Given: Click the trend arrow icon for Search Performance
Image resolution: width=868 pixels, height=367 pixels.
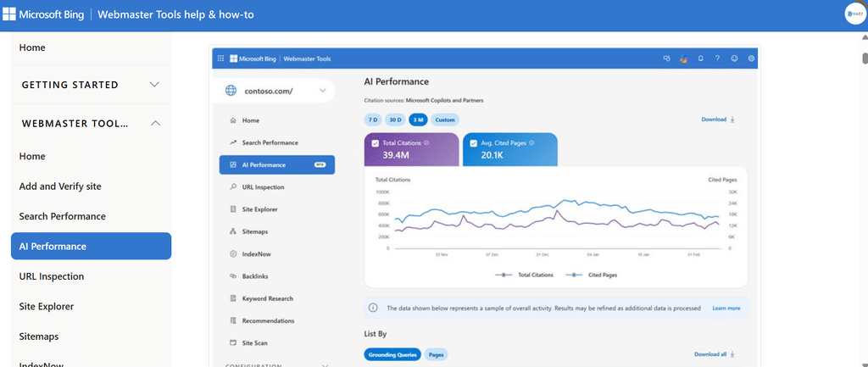Looking at the screenshot, I should click(x=233, y=142).
